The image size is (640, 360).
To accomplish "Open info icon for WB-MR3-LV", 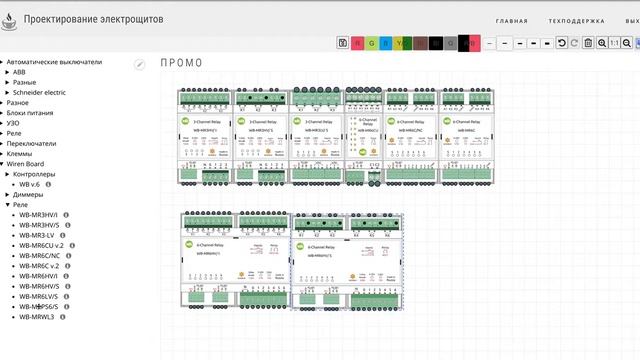I will [x=62, y=236].
